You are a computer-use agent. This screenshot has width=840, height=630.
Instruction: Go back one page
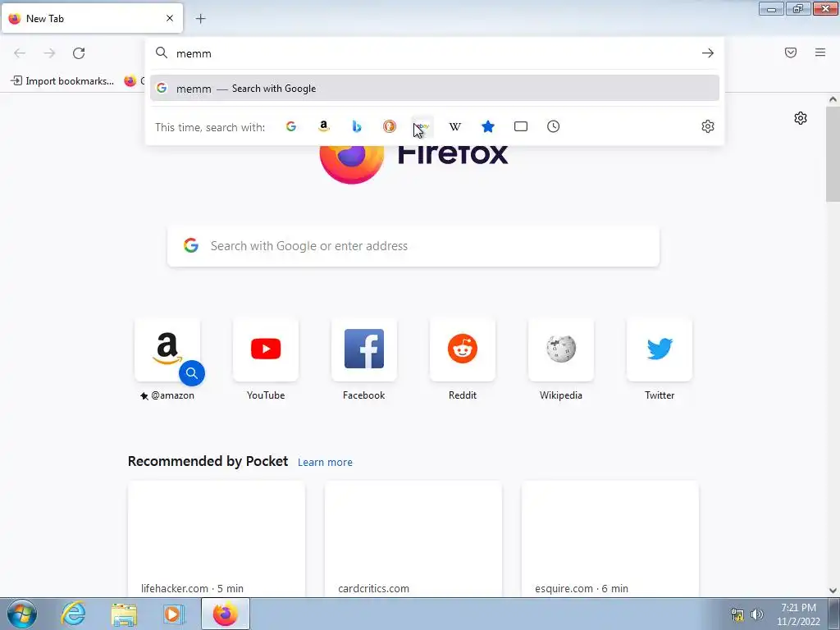coord(20,53)
